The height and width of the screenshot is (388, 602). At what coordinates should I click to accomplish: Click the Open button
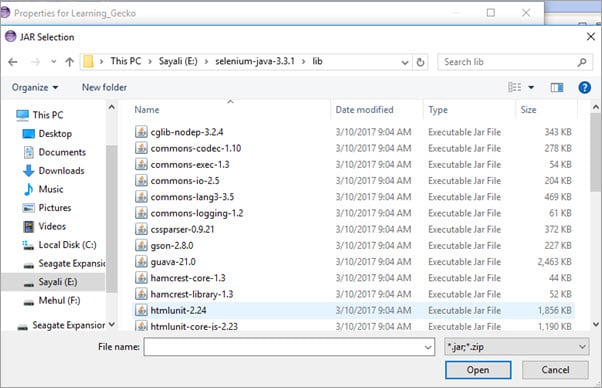click(478, 370)
